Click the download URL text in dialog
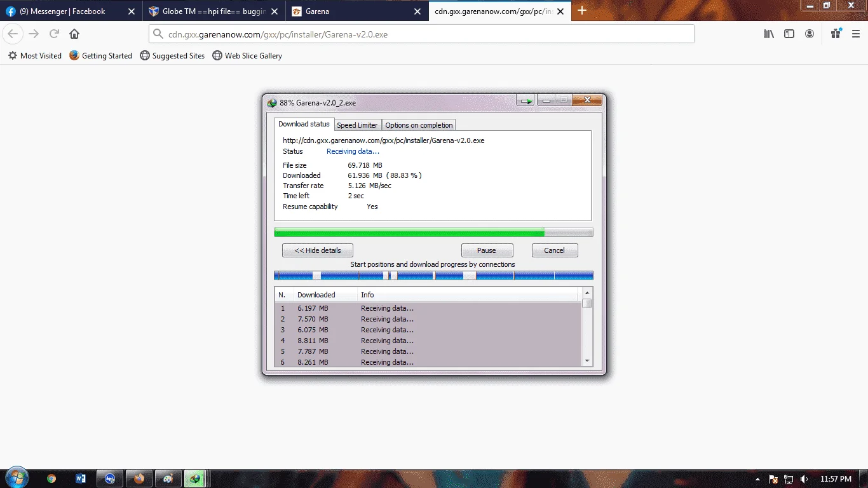Viewport: 868px width, 488px height. [383, 140]
